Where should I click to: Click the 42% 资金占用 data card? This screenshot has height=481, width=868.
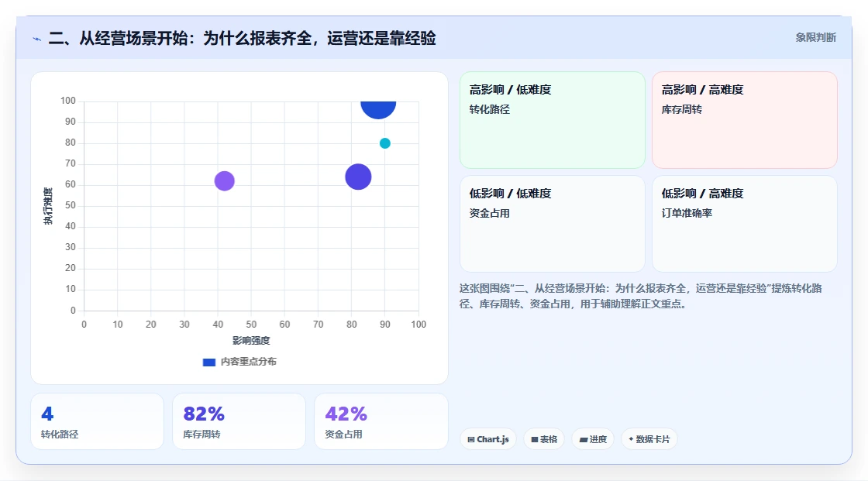[381, 421]
